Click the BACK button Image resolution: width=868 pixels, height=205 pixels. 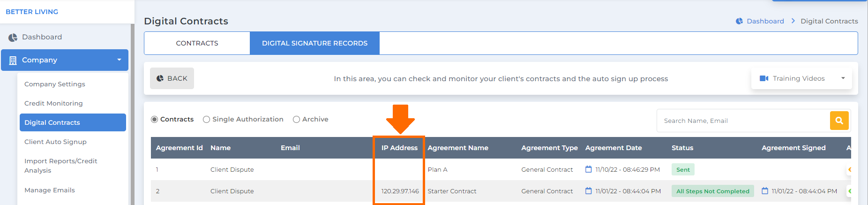tap(172, 78)
